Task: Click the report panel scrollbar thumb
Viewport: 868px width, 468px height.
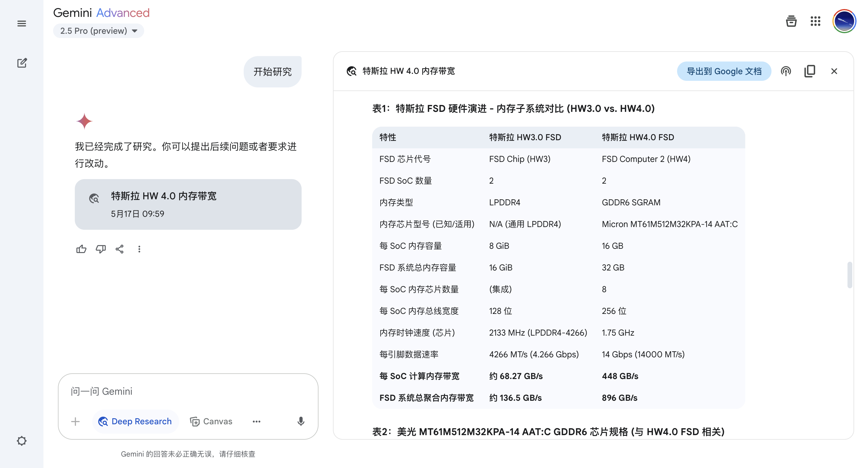Action: click(850, 275)
